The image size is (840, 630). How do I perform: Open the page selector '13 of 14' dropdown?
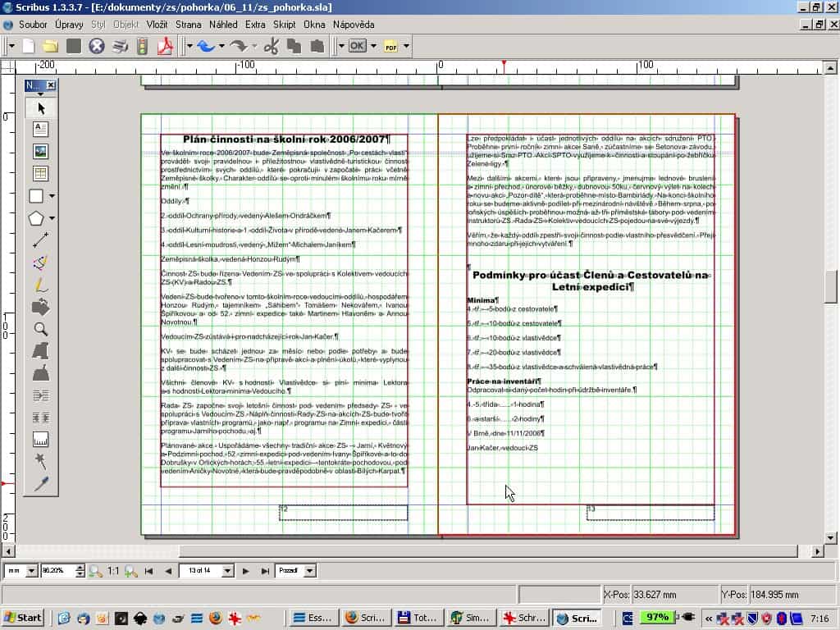tap(228, 570)
